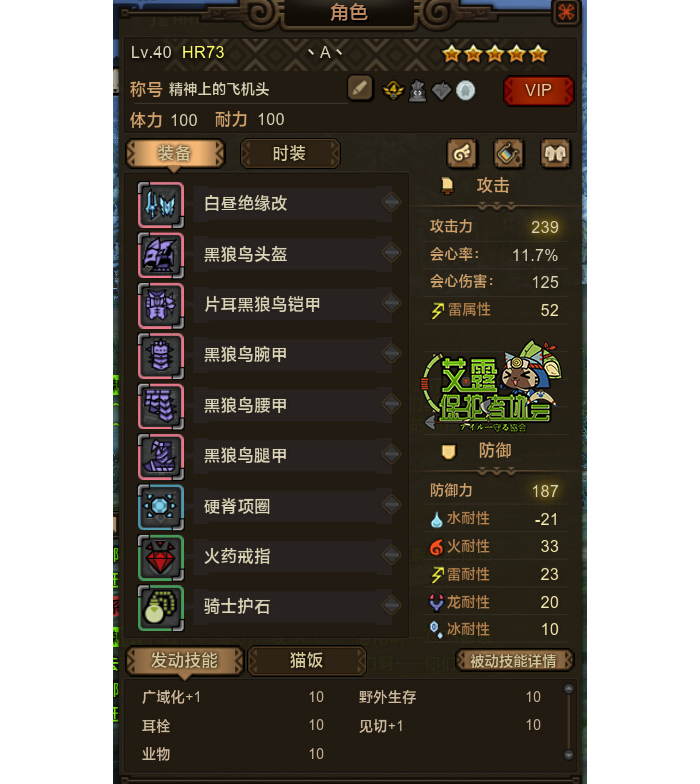Click the 片耳黑狼鸟铠甲 armor icon
Screen dimensions: 700x784
click(x=160, y=306)
